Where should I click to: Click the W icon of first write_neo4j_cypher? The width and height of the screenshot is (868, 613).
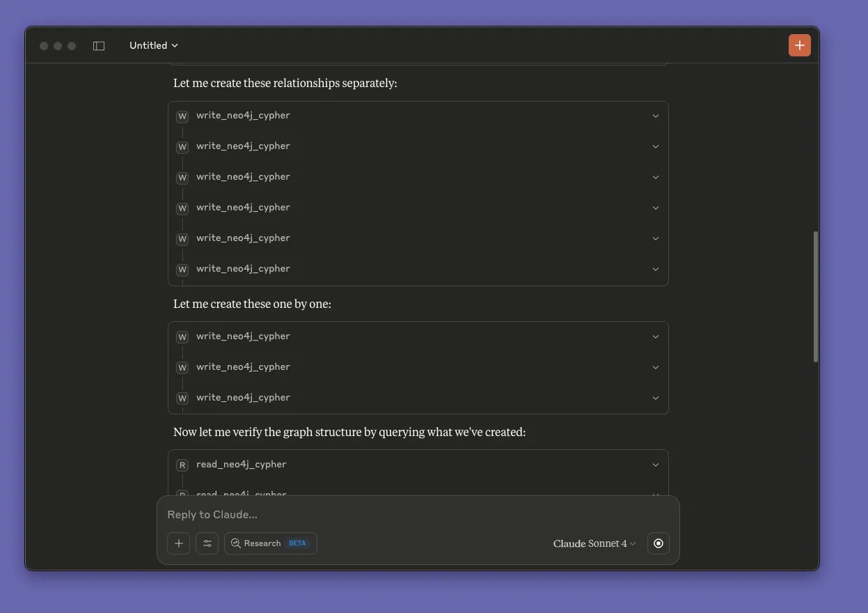pyautogui.click(x=182, y=116)
